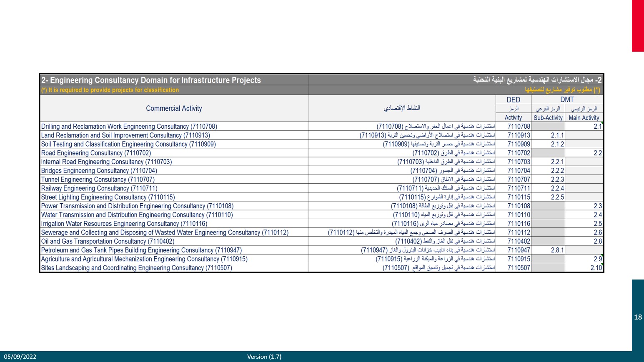The width and height of the screenshot is (644, 362).
Task: Select the "Commercial Activity" column header
Action: click(x=174, y=108)
